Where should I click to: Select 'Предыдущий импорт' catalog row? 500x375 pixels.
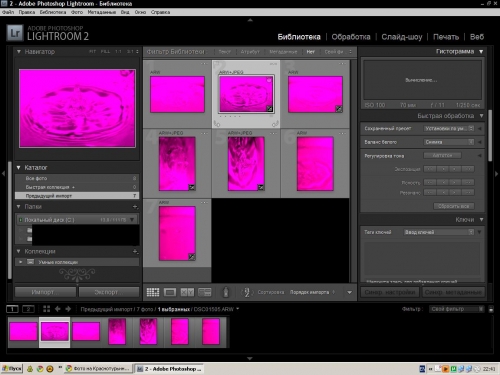(x=77, y=196)
